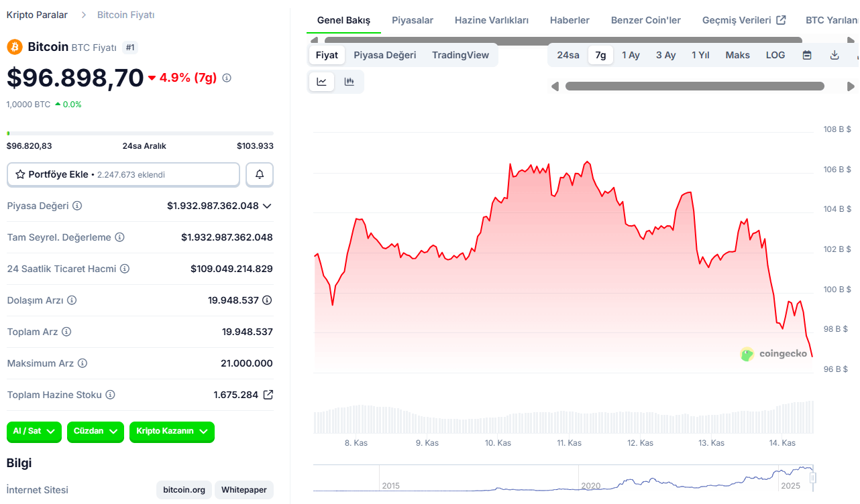Toggle LOG scale on the chart
Screen dimensions: 860x504
(775, 55)
